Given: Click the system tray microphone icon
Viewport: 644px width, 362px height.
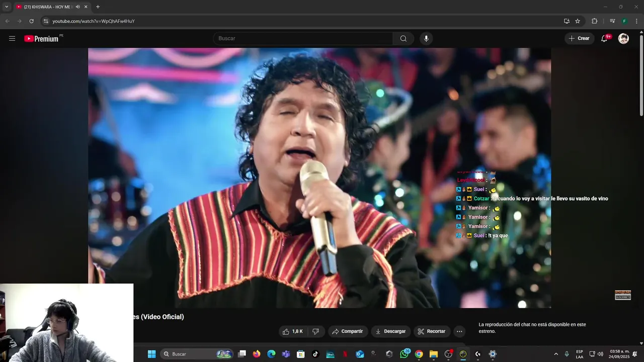Looking at the screenshot, I should point(567,354).
